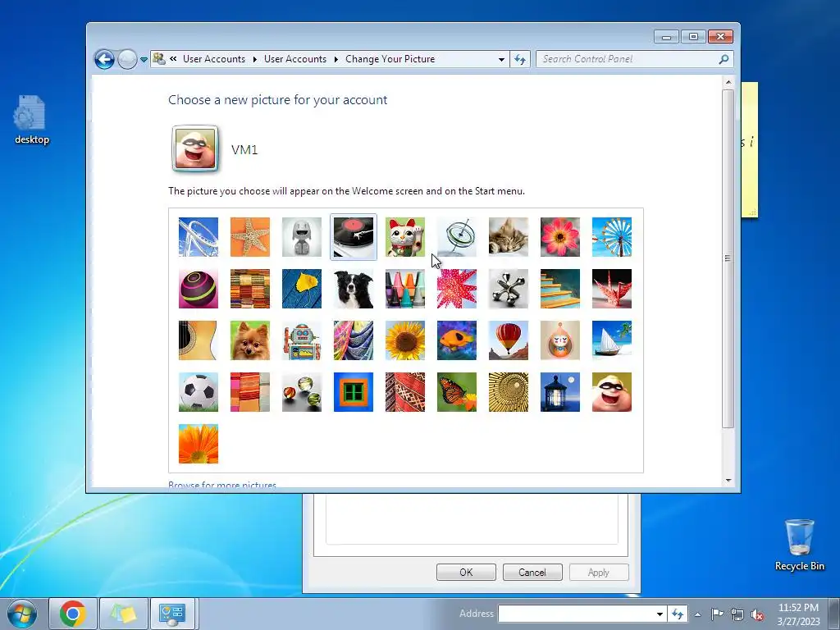
Task: Select the red origami crane picture
Action: coord(612,289)
